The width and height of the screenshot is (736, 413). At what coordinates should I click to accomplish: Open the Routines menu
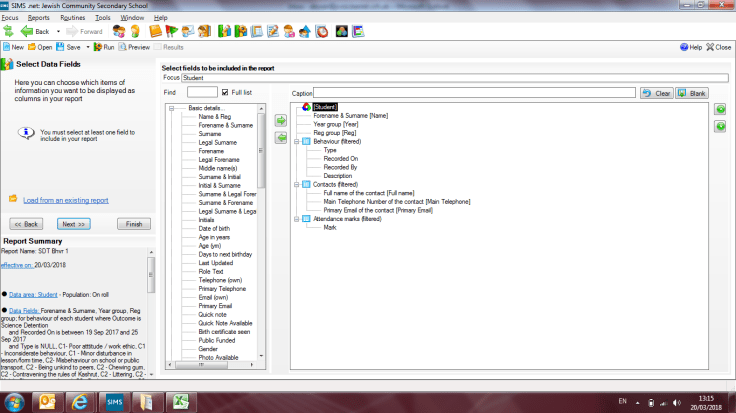72,18
